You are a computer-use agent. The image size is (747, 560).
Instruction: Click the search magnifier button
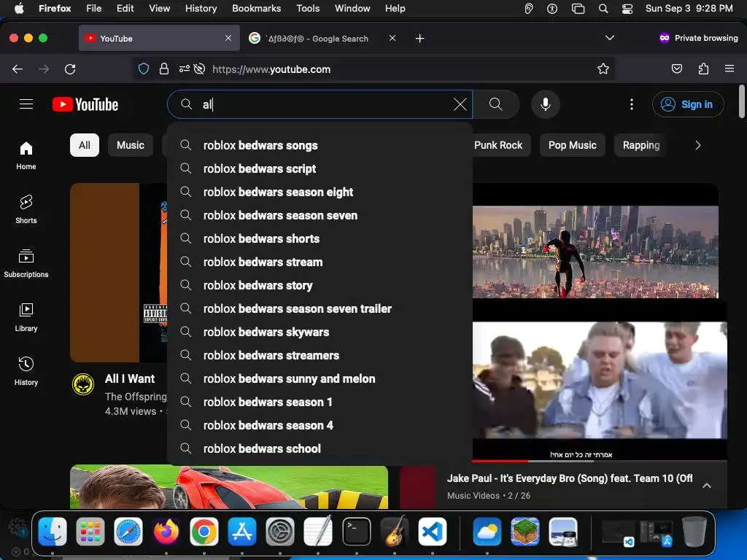click(x=496, y=104)
